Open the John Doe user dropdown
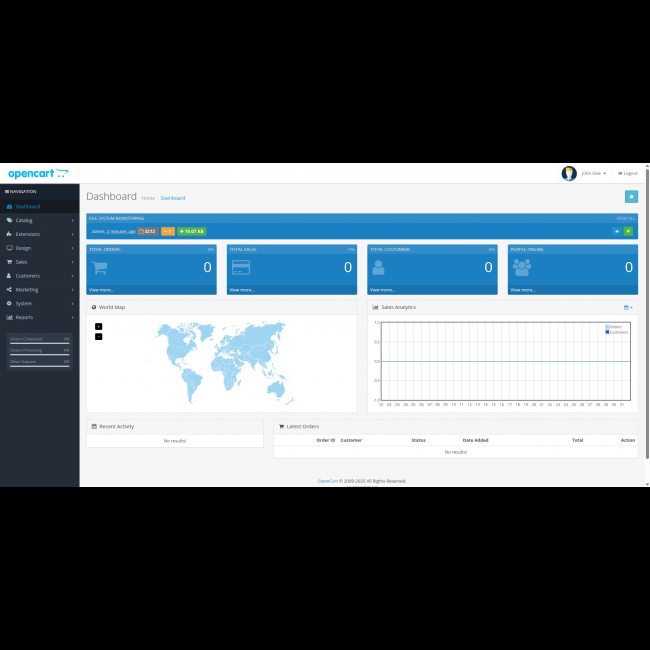 (x=593, y=173)
